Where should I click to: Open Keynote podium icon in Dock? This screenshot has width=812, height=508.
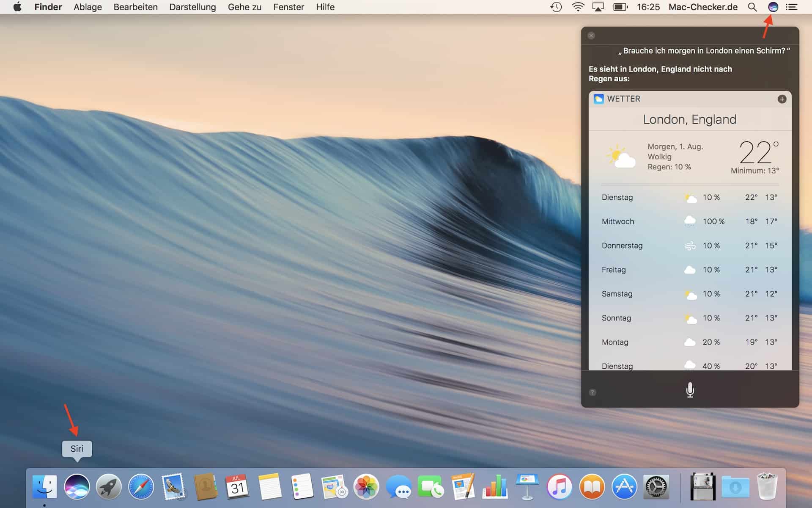coord(527,486)
